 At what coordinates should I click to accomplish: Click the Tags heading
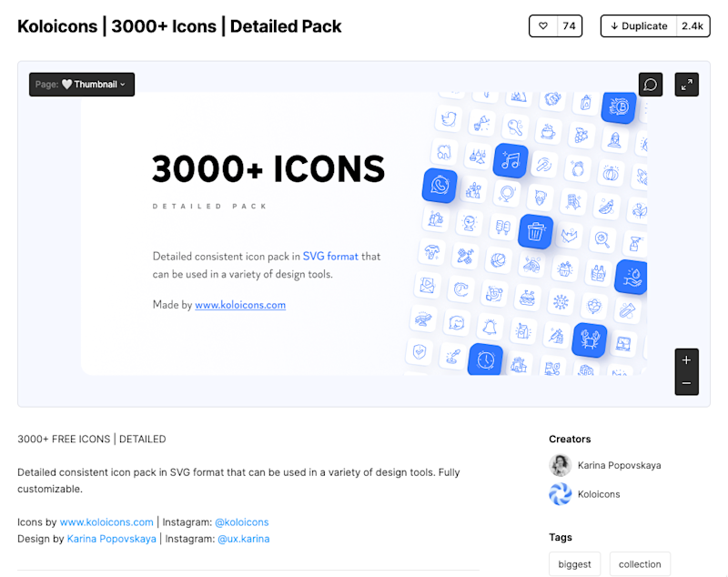(x=561, y=538)
